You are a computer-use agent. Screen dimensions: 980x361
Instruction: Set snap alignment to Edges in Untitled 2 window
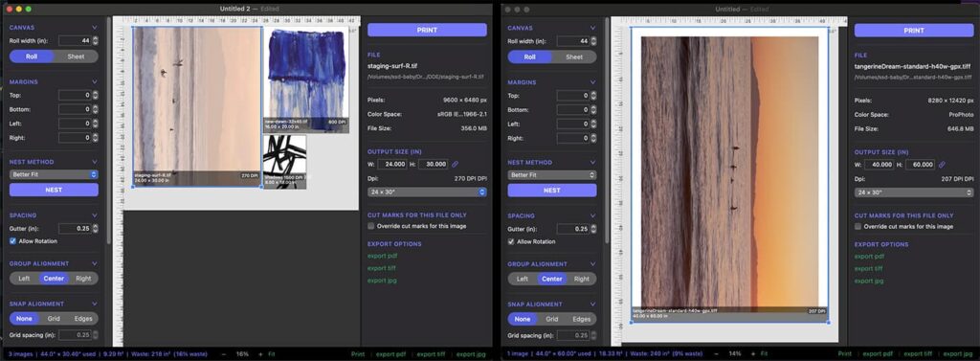[x=83, y=319]
